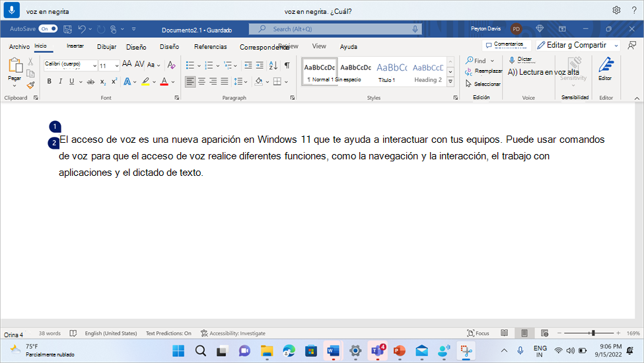Clear all formatting icon
The image size is (644, 363).
point(171,65)
